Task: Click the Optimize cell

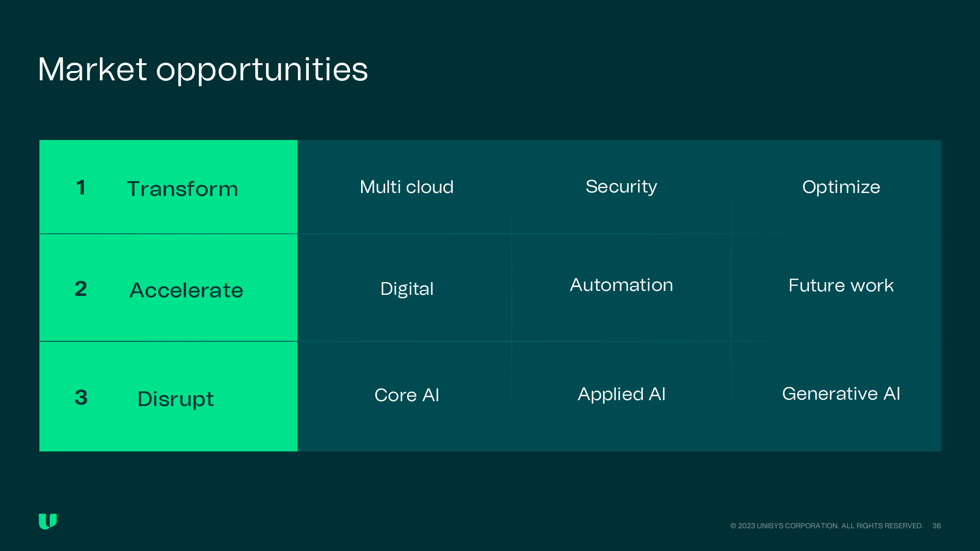Action: click(x=841, y=187)
